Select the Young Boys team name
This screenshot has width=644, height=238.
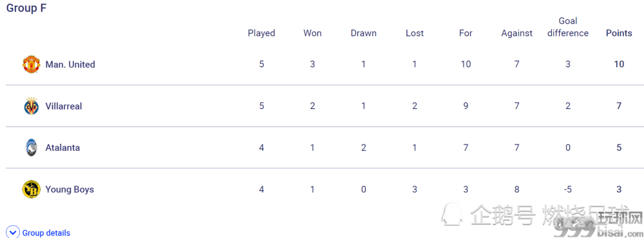[x=70, y=190]
